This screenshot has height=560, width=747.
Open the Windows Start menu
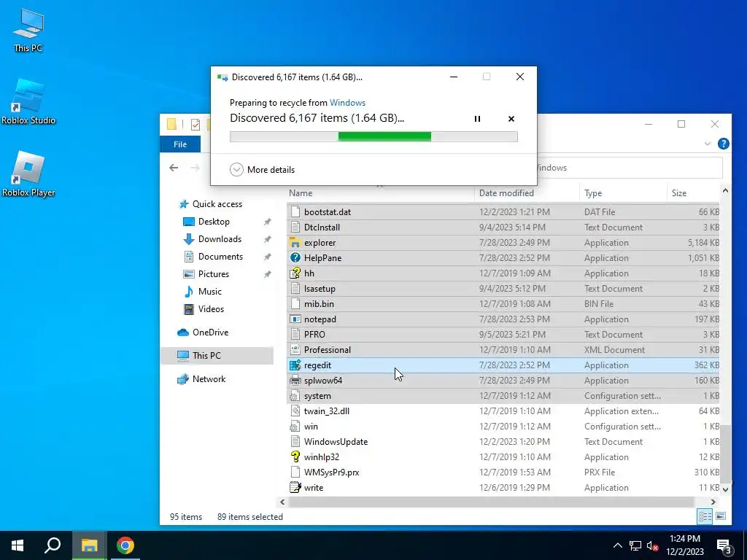[x=18, y=545]
